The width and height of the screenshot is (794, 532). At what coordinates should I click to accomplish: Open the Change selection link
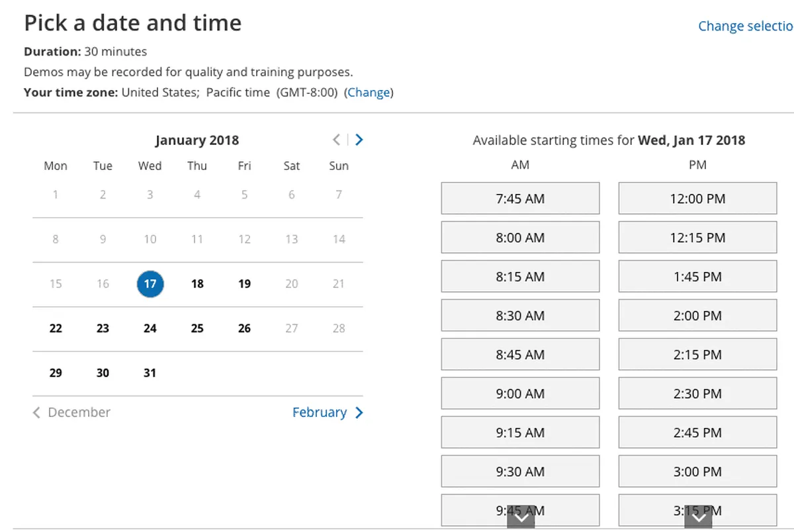[745, 26]
